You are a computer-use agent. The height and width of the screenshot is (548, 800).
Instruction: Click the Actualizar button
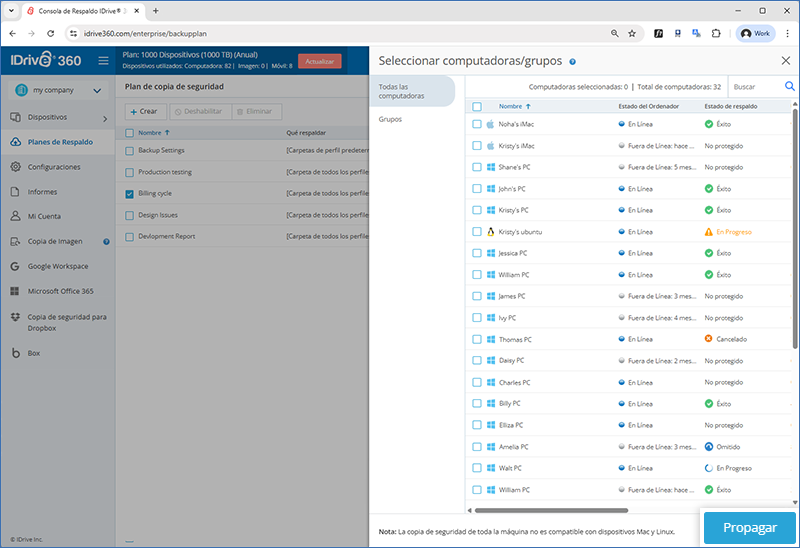click(x=319, y=61)
